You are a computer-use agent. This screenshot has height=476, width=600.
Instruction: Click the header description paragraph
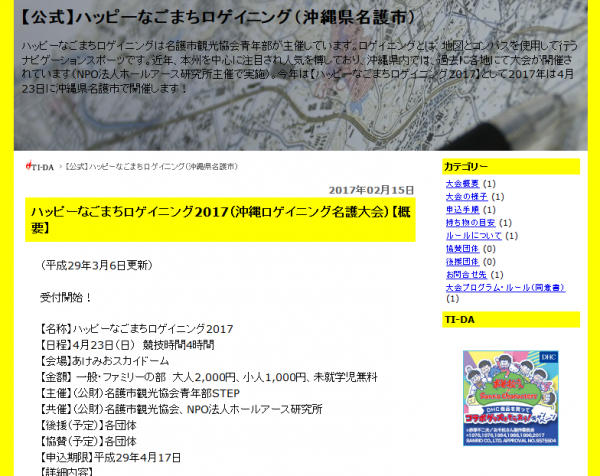[x=299, y=67]
